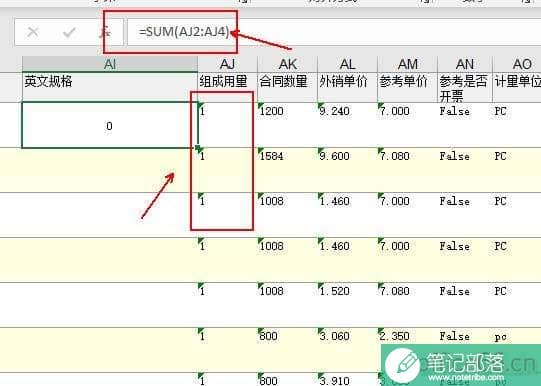Select PC in the 1584 row

(x=517, y=170)
